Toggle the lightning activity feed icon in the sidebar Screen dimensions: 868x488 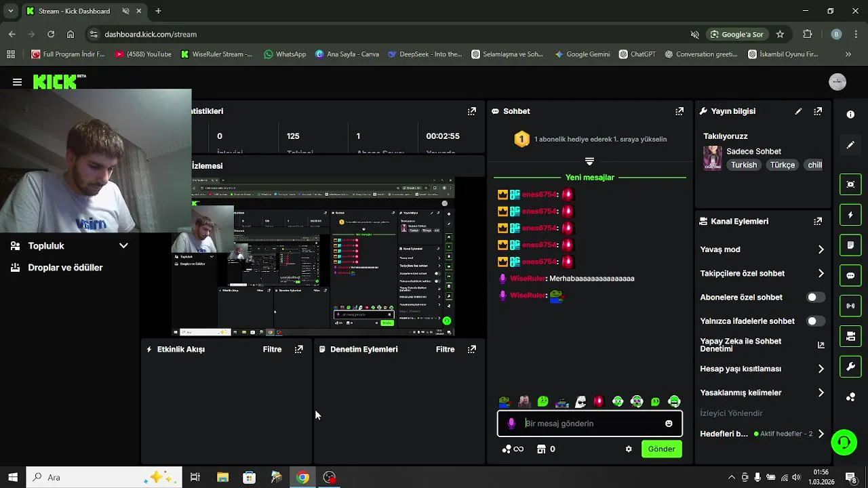pyautogui.click(x=850, y=215)
